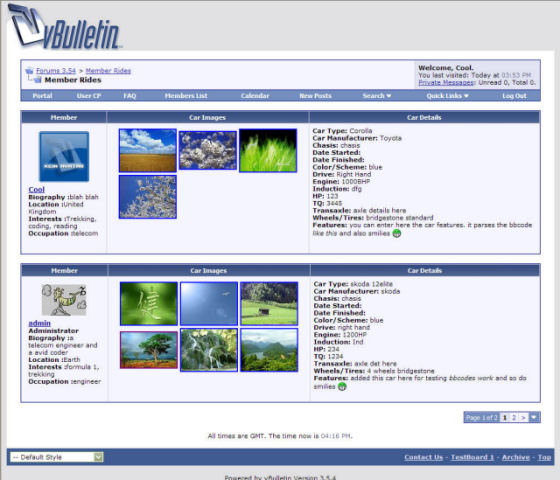560x480 pixels.
Task: Open the Contact Us footer link
Action: tap(424, 457)
